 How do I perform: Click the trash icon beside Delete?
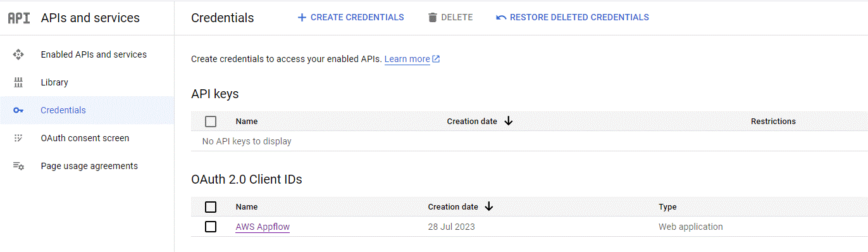(x=433, y=17)
